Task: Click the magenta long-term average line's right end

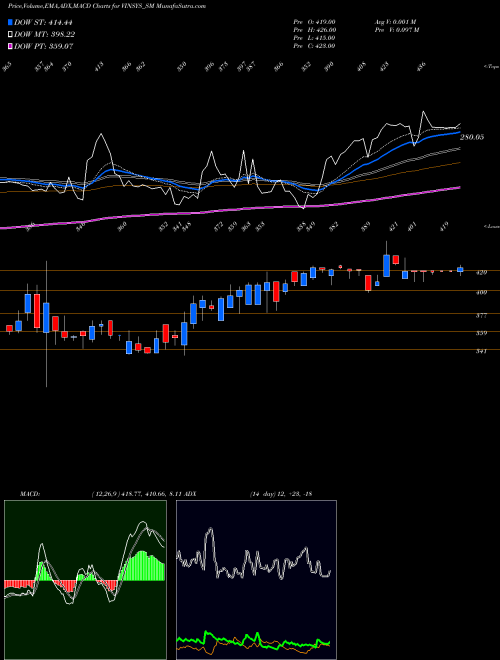Action: pyautogui.click(x=458, y=188)
